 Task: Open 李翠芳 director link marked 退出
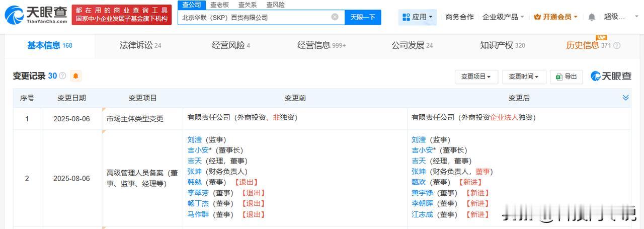tap(198, 193)
